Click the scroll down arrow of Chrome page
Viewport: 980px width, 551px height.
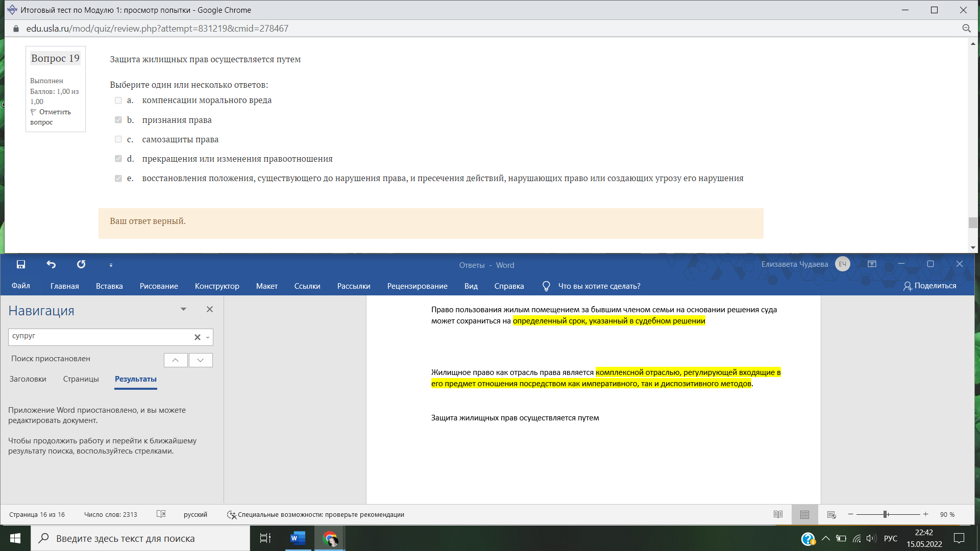tap(973, 247)
